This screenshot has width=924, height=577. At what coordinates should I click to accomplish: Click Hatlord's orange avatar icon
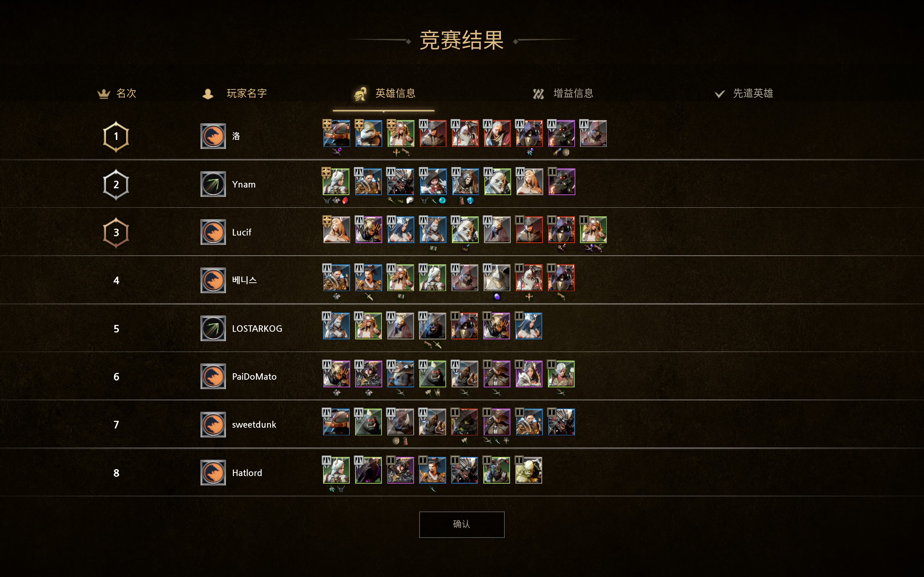coord(213,473)
